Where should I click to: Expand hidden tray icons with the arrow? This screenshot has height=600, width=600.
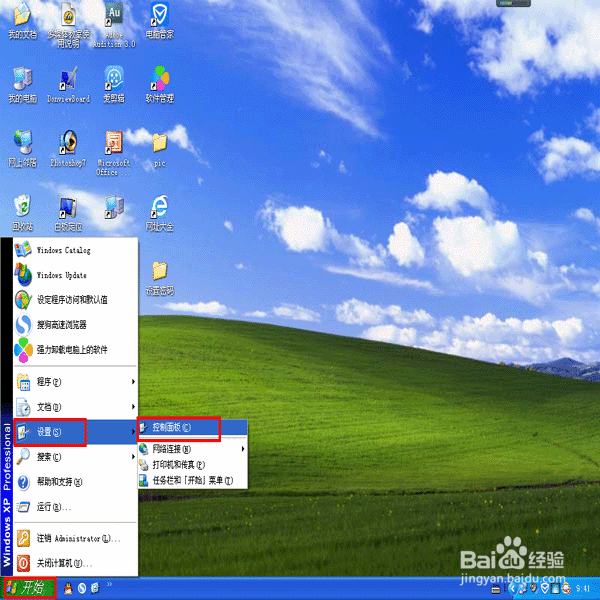click(512, 589)
